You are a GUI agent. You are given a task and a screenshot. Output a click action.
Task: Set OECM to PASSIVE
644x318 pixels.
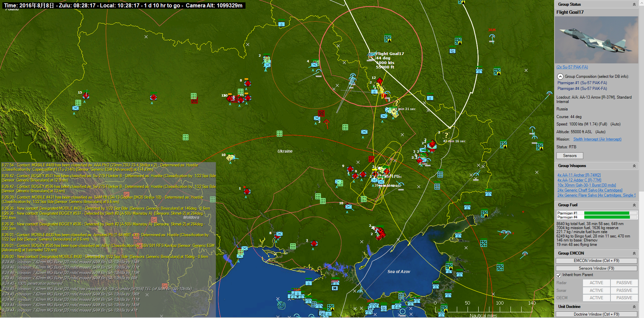(624, 298)
